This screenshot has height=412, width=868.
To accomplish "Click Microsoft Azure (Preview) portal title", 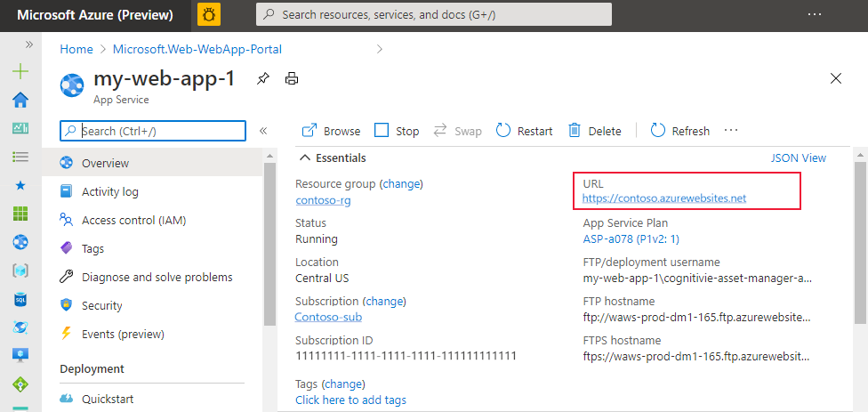I will (94, 15).
